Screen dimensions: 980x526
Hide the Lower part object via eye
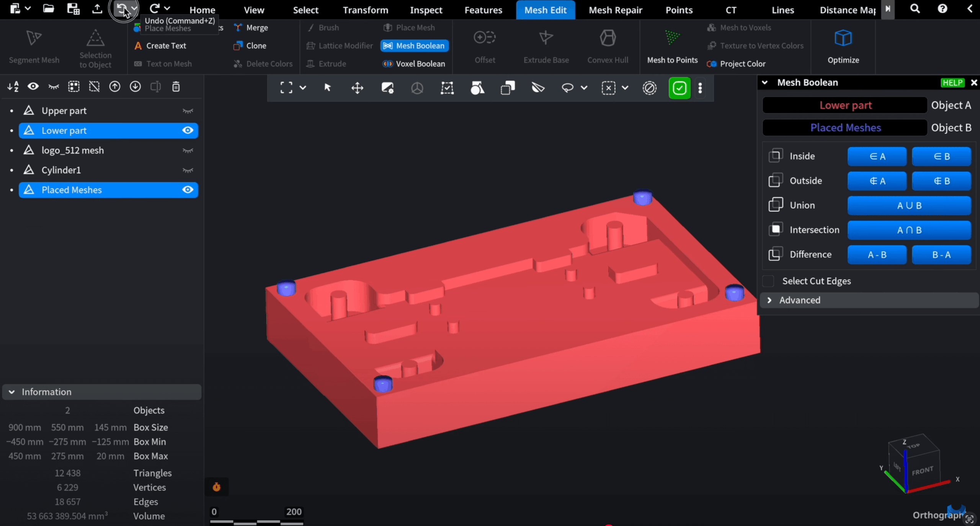pyautogui.click(x=188, y=130)
